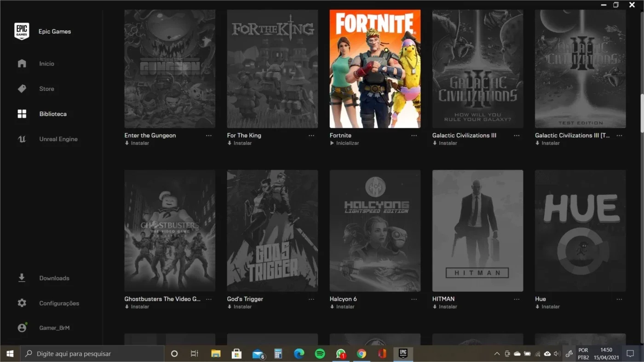
Task: Select the Biblioteca grid icon
Action: coord(22,114)
